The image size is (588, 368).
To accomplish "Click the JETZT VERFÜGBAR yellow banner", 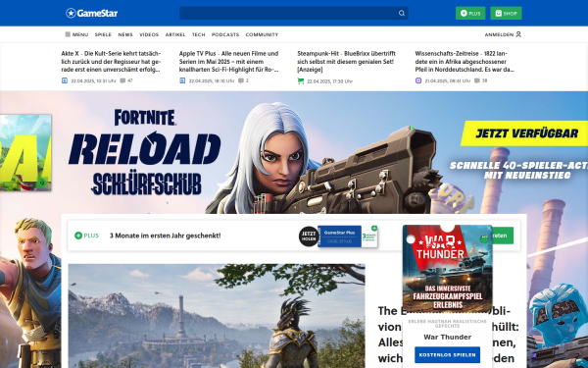I will 525,133.
